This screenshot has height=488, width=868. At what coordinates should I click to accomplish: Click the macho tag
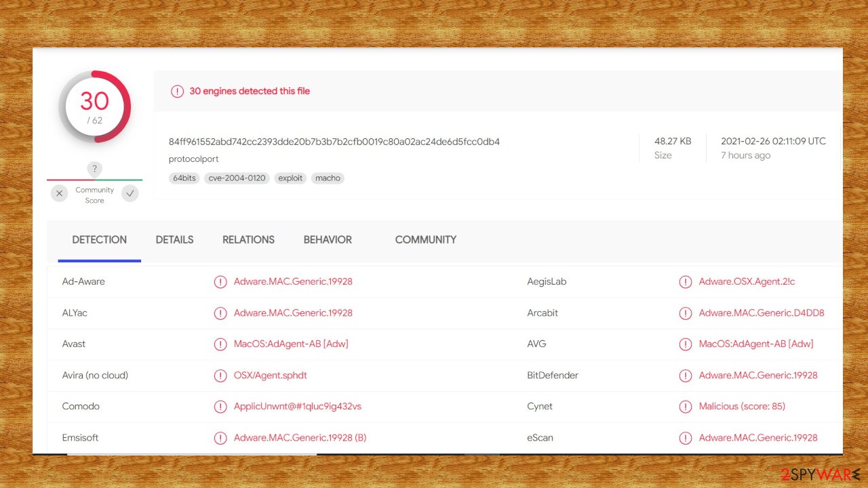(x=328, y=178)
